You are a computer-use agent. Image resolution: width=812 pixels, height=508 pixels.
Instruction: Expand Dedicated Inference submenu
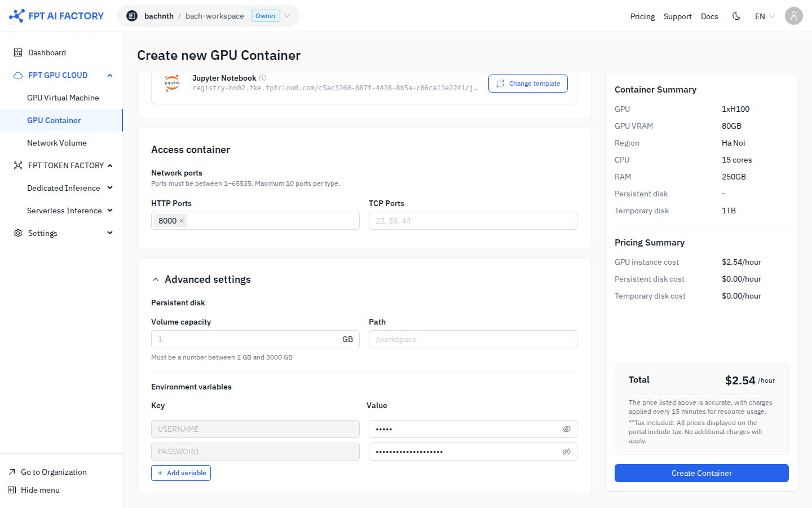(x=110, y=188)
